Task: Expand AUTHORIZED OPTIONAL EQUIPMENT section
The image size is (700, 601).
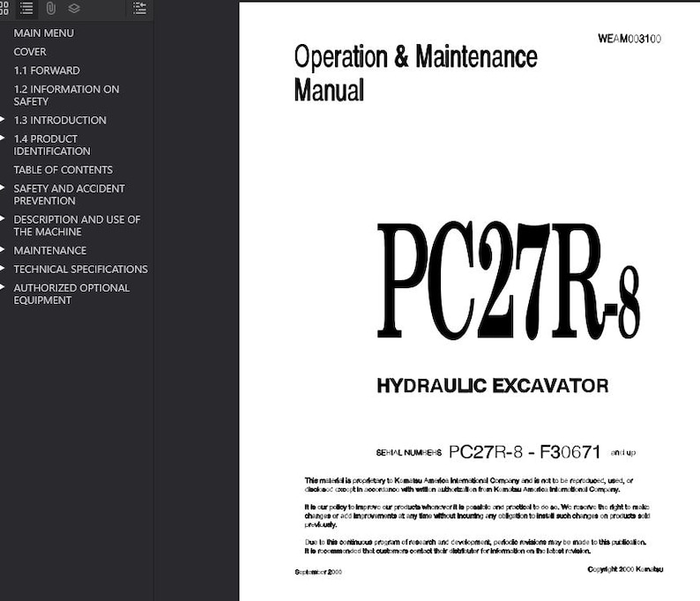Action: coord(3,287)
